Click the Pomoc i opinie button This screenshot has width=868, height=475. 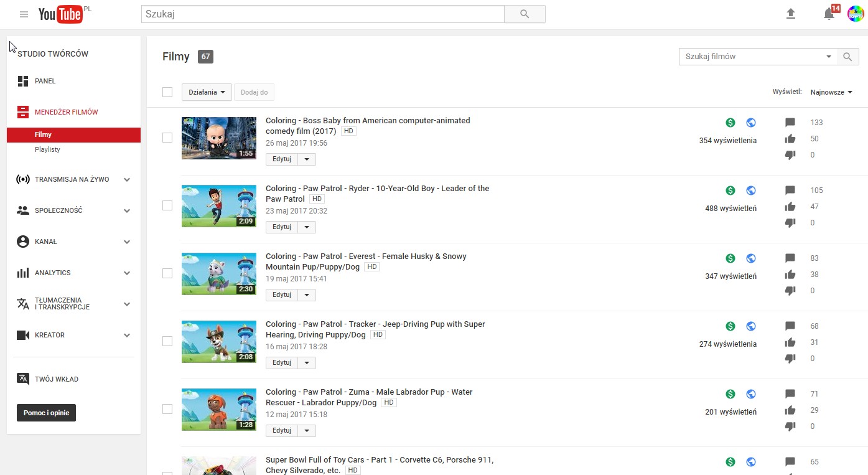[46, 413]
